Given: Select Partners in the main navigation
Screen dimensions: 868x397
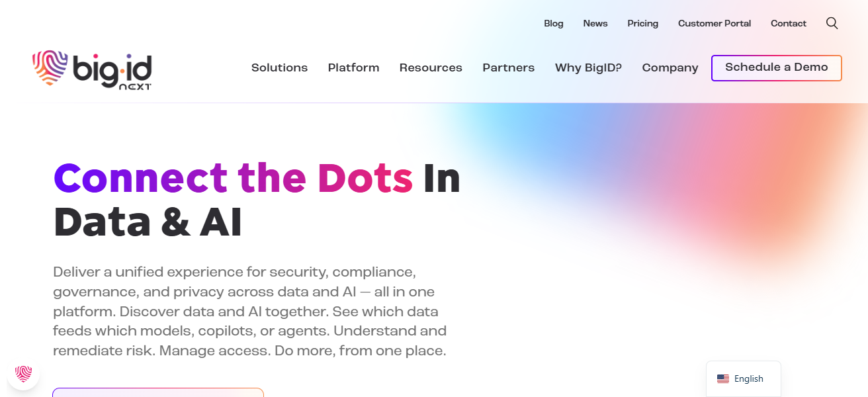Looking at the screenshot, I should point(508,67).
